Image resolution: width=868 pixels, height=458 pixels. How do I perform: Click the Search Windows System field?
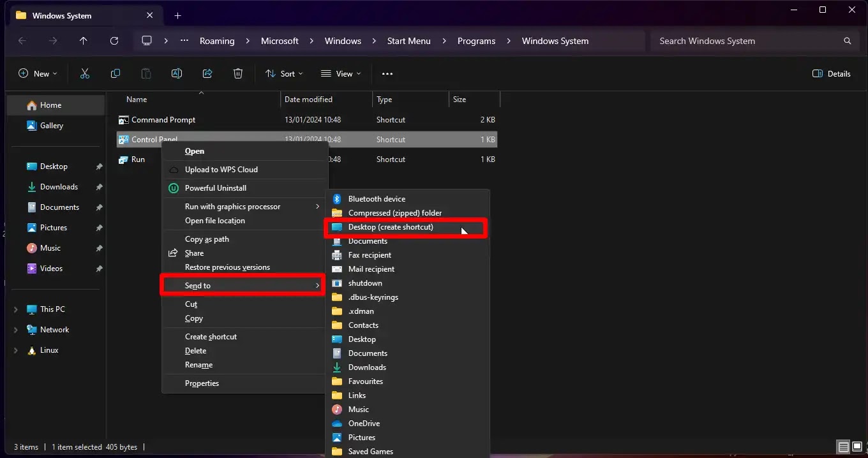click(x=754, y=41)
